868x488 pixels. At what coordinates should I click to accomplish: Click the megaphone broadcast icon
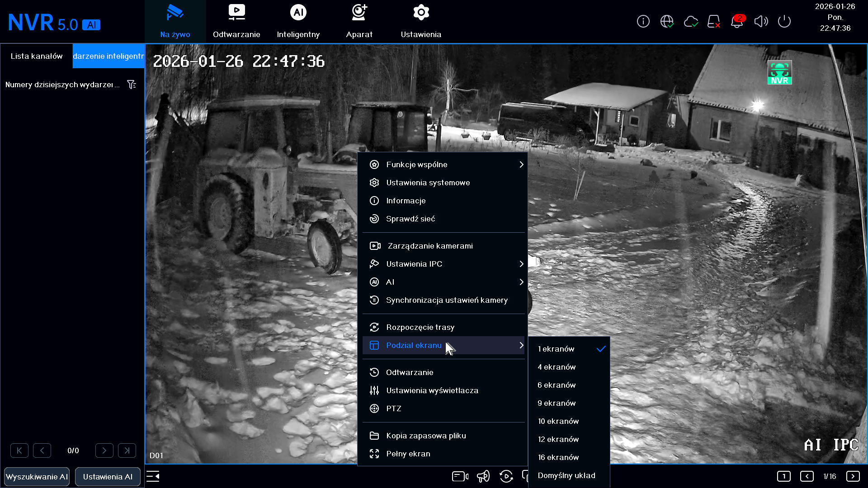483,476
